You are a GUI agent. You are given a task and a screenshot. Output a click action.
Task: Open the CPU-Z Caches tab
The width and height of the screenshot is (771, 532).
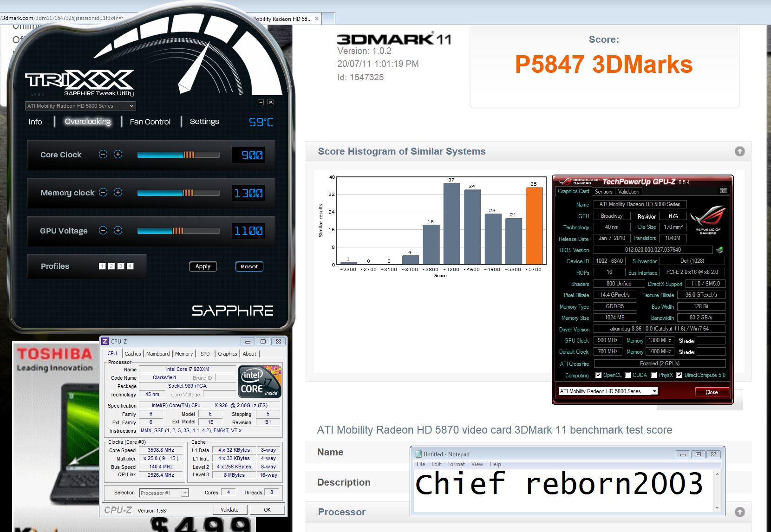coord(133,354)
